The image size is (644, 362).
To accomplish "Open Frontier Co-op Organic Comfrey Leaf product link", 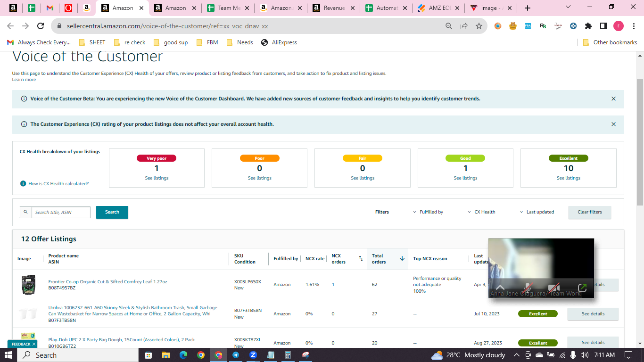I will [107, 282].
